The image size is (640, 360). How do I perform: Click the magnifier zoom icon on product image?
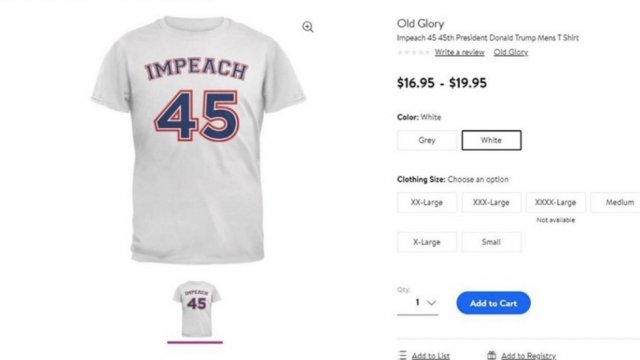[x=308, y=27]
